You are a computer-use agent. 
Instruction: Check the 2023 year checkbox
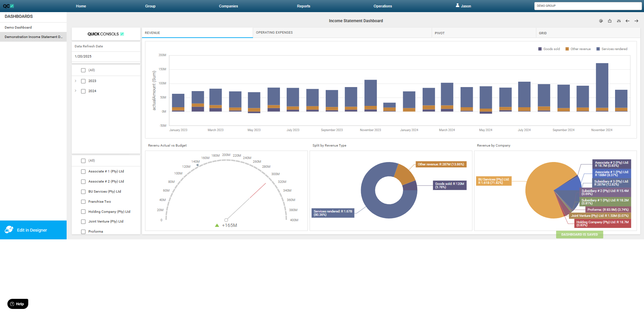pyautogui.click(x=83, y=81)
